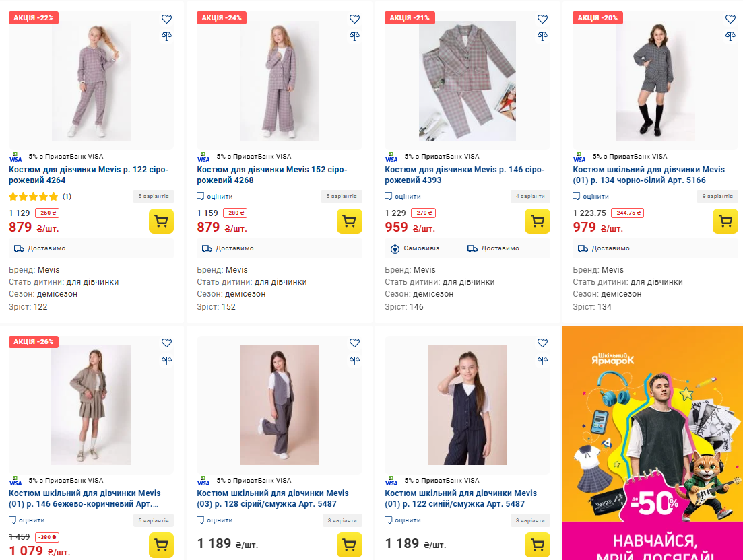Open comment icon for Mevis 152 costume
This screenshot has width=743, height=560.
point(201,197)
